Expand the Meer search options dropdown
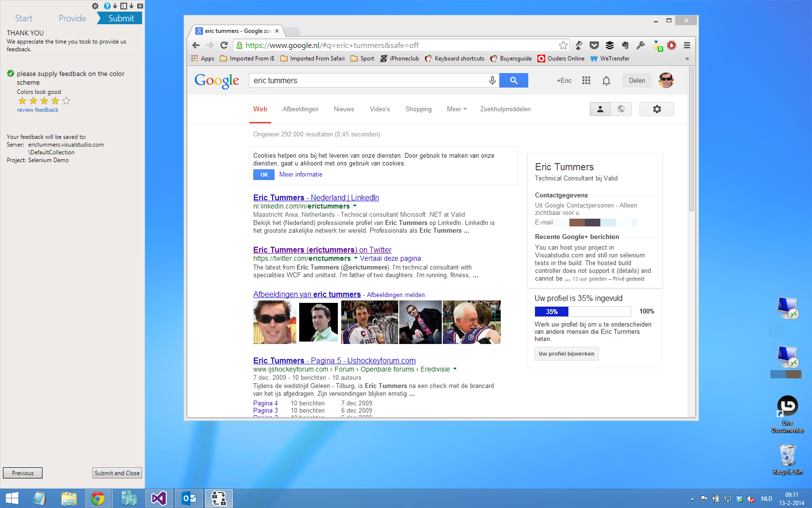Image resolution: width=812 pixels, height=508 pixels. (x=456, y=109)
